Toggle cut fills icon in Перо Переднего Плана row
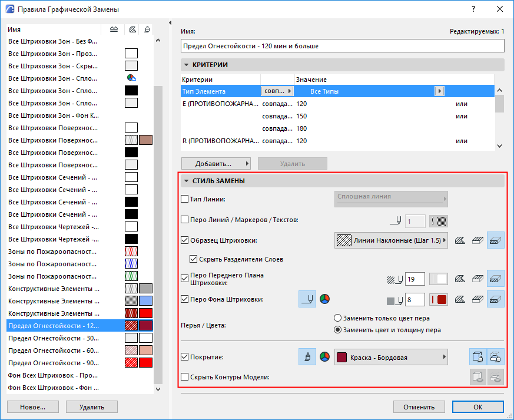 495,279
